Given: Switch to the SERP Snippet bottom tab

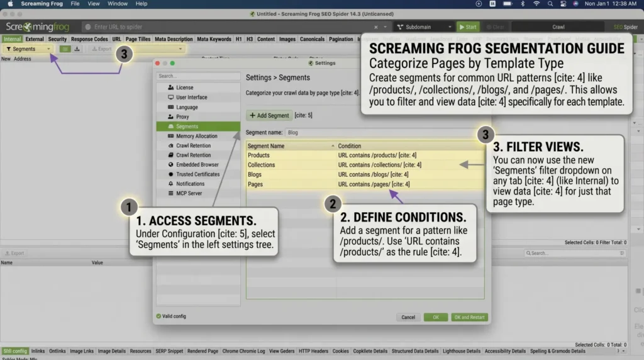Looking at the screenshot, I should click(x=169, y=351).
